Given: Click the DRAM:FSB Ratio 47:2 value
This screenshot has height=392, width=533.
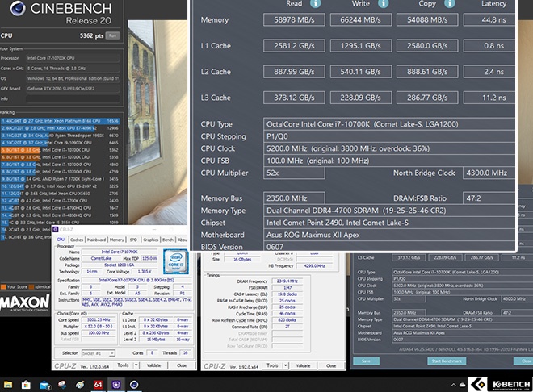Looking at the screenshot, I should 489,198.
